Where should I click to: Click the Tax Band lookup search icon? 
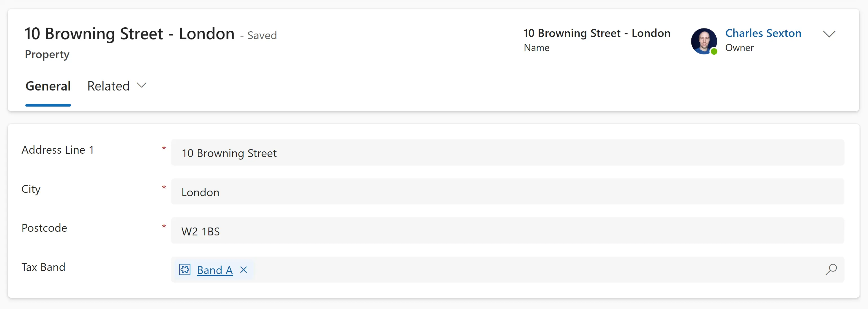pyautogui.click(x=831, y=269)
